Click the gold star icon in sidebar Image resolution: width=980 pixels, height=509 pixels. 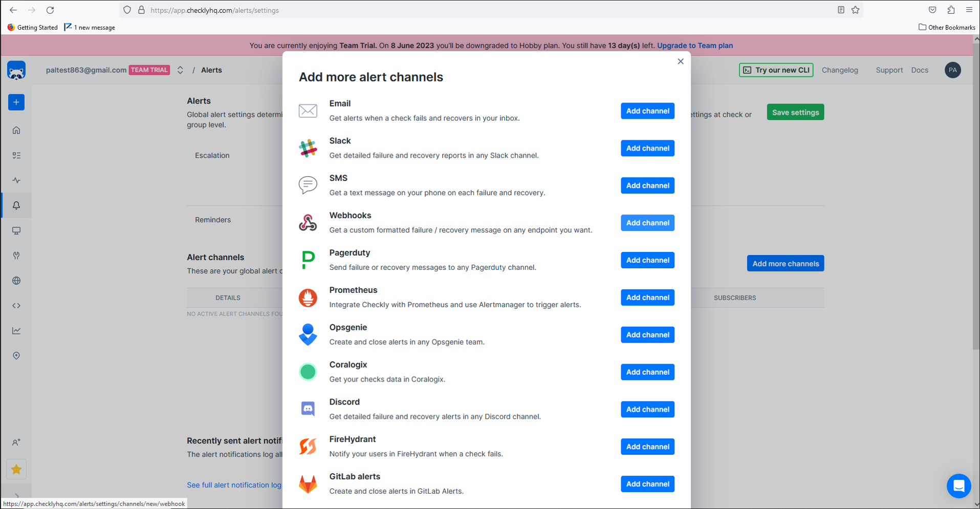click(x=16, y=469)
